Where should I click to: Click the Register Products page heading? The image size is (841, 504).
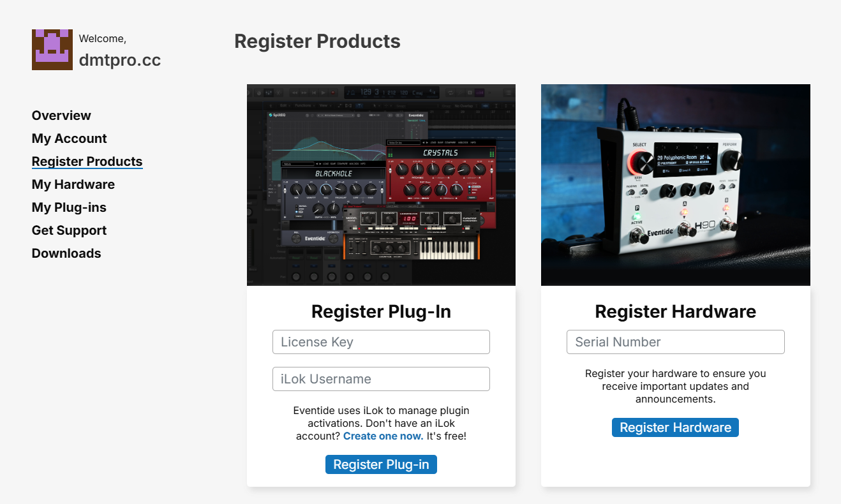(317, 41)
